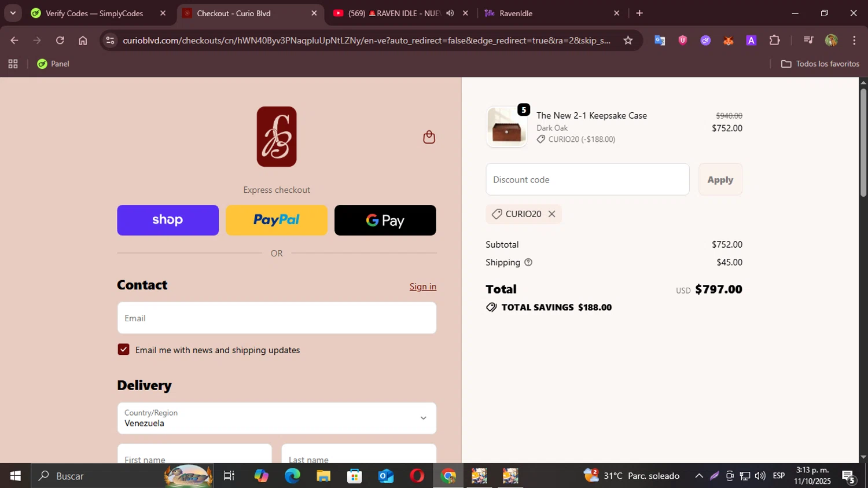Open the Chrome profile avatar
The width and height of the screenshot is (868, 488).
(832, 40)
